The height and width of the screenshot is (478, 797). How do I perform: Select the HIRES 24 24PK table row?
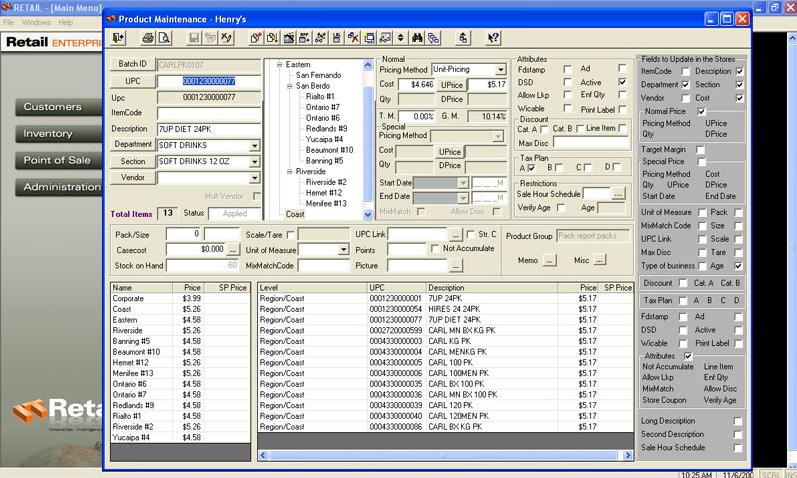point(445,309)
